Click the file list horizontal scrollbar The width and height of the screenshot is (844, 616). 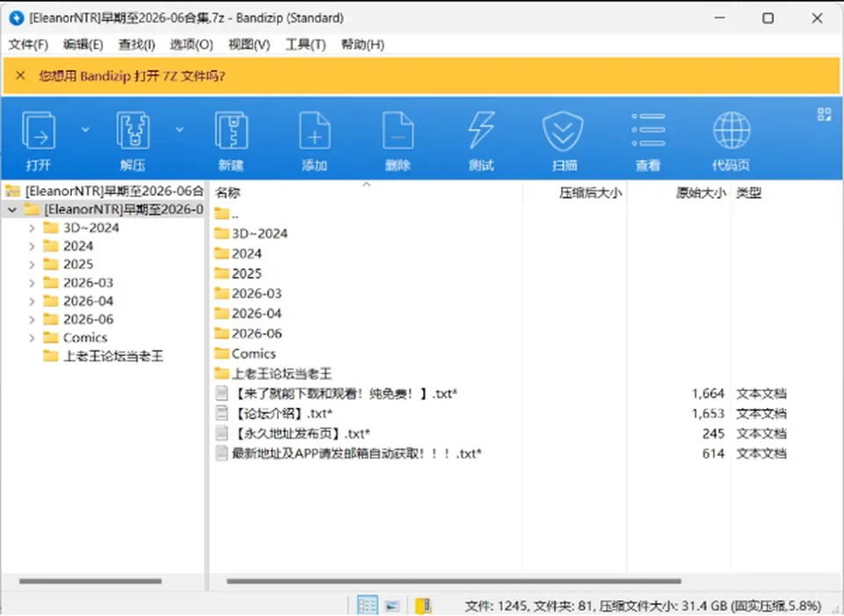click(x=454, y=581)
